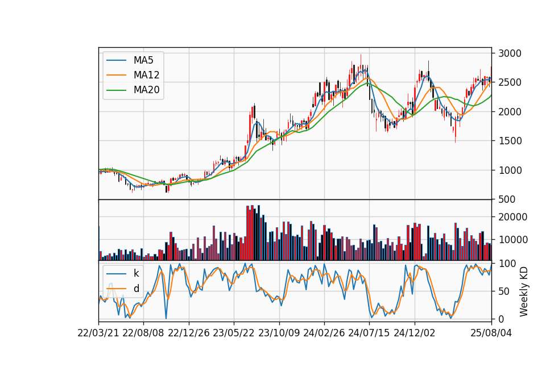Click the 3000 price axis tick
The image size is (546, 392).
coord(510,53)
